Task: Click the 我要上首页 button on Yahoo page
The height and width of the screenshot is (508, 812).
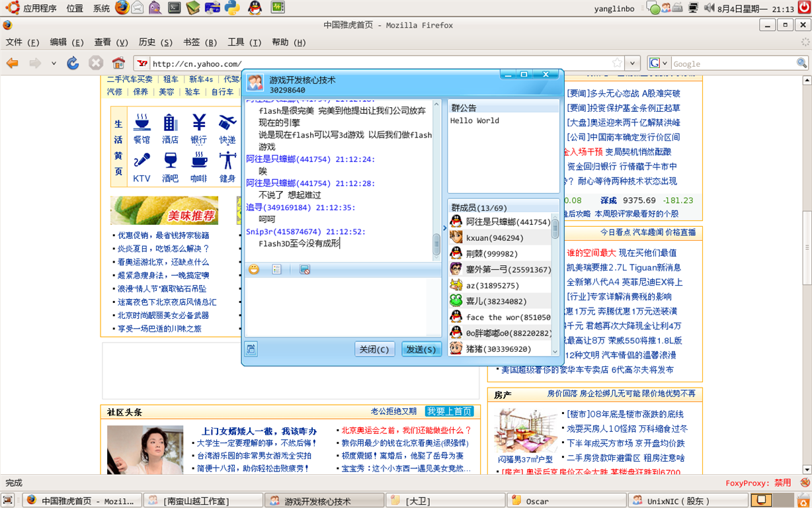Action: coord(450,411)
